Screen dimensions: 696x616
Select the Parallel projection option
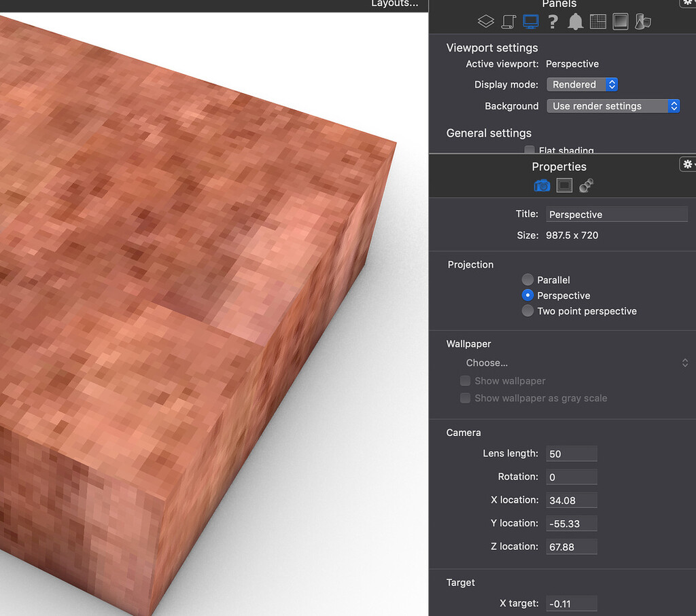pos(527,279)
